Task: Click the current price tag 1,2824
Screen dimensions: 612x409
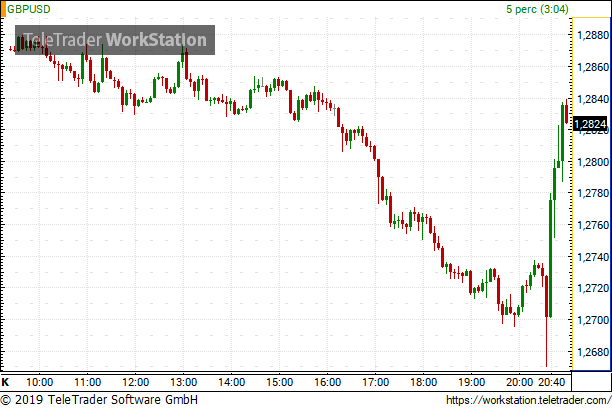Action: click(591, 124)
